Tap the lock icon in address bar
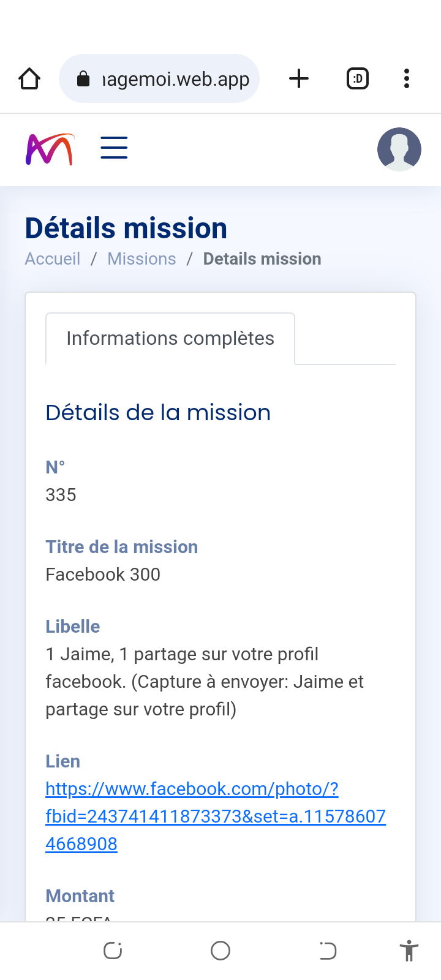The image size is (441, 980). coord(83,79)
